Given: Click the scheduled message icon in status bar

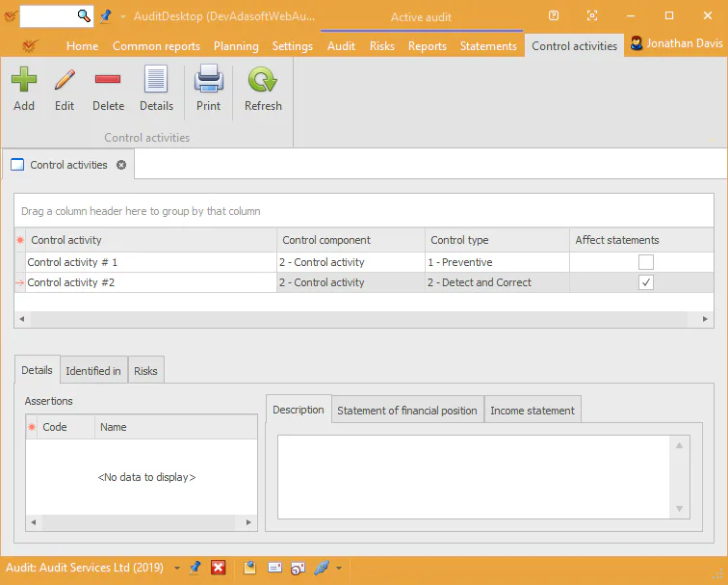Looking at the screenshot, I should tap(298, 568).
